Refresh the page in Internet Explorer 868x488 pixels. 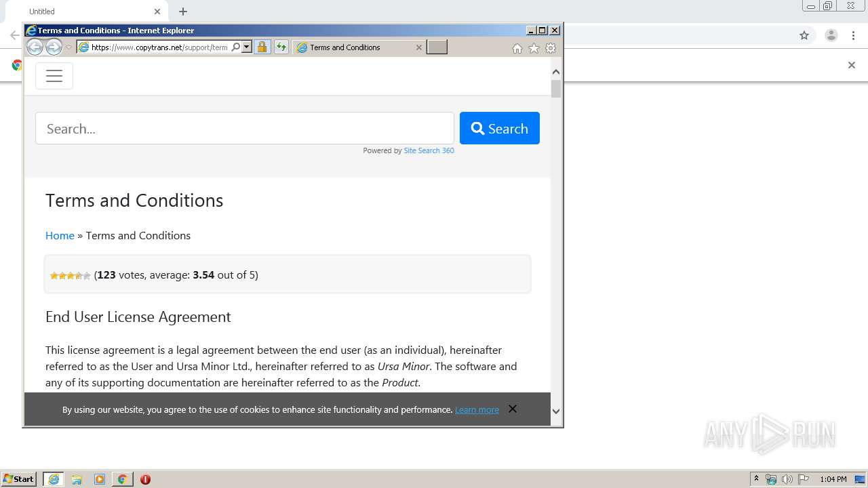coord(281,47)
